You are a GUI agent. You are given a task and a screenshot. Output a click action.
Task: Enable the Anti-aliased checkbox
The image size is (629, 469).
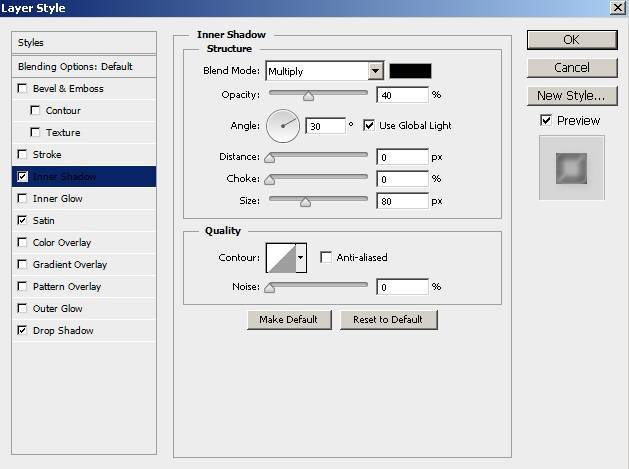pyautogui.click(x=326, y=257)
